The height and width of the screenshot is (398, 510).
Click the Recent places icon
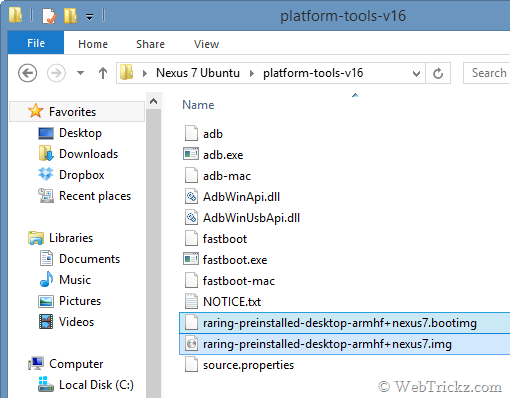46,196
